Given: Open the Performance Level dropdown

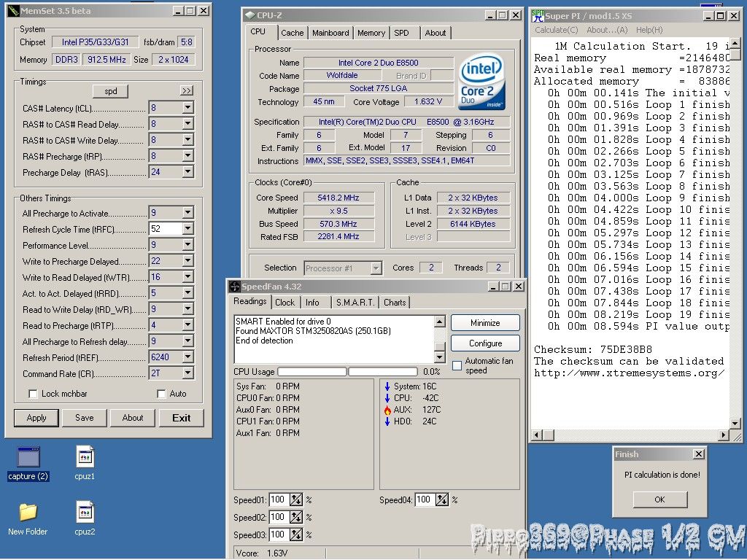Looking at the screenshot, I should [x=188, y=245].
